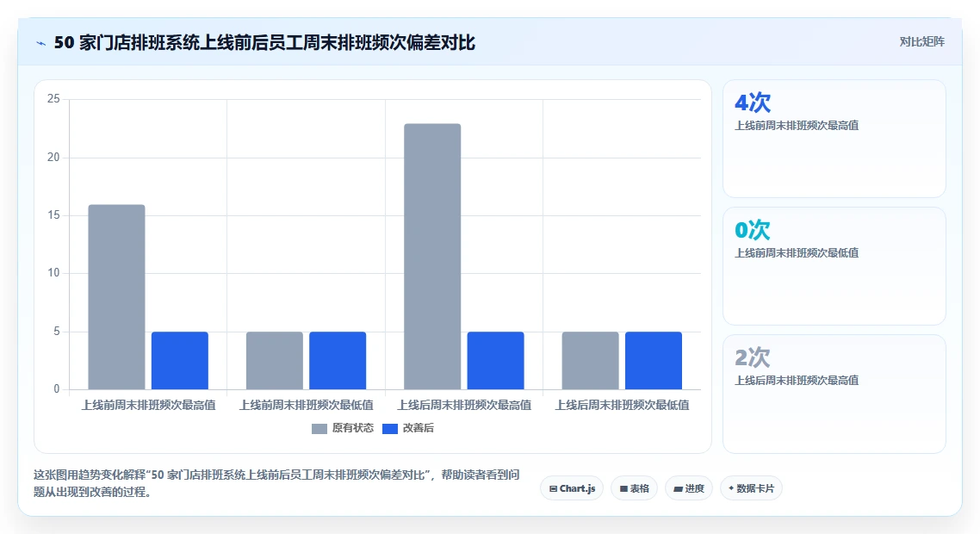Click the y-axis value 15
Viewport: 980px width, 534px height.
click(53, 215)
